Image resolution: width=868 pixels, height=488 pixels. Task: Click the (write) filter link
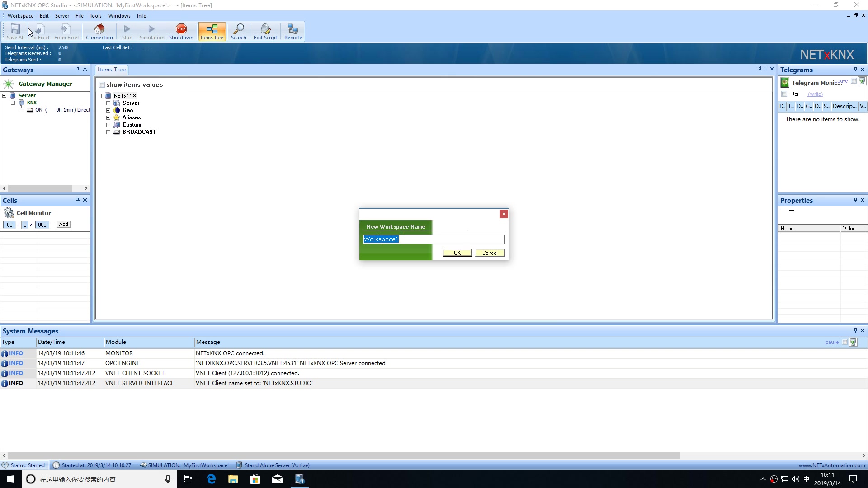click(x=815, y=94)
